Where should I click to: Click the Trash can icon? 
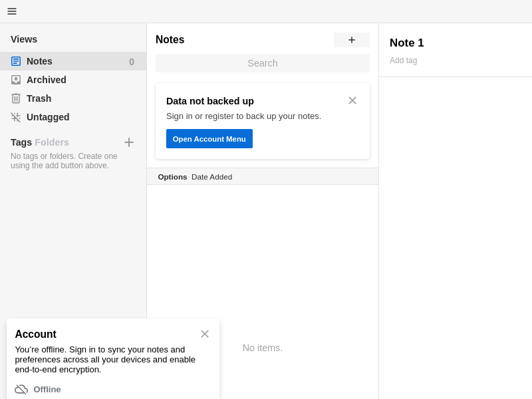tap(16, 98)
